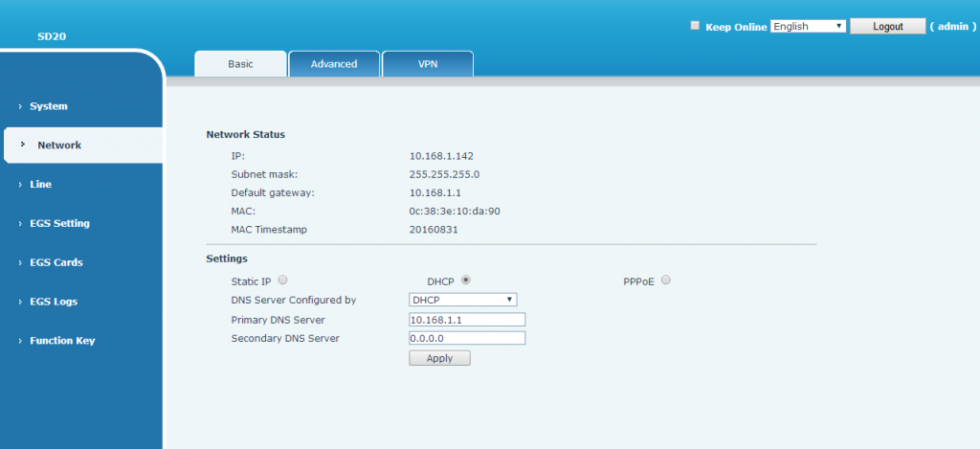Image resolution: width=980 pixels, height=449 pixels.
Task: Select PPPoE connection type
Action: (x=665, y=281)
